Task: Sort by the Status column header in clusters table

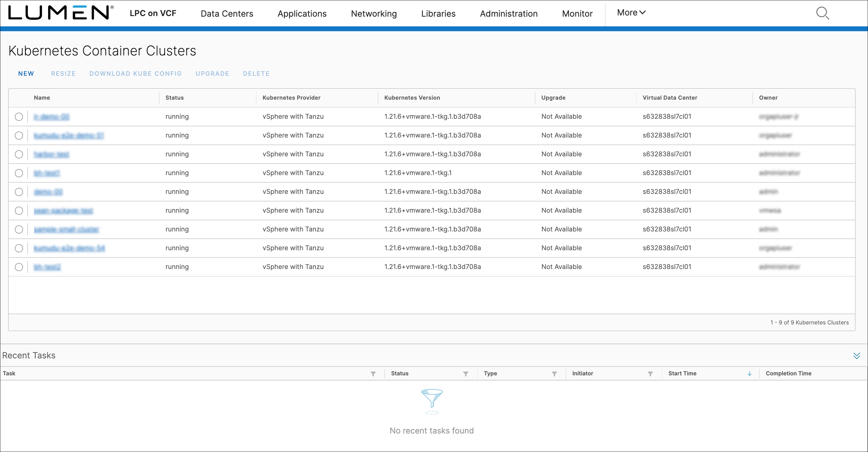Action: 175,98
